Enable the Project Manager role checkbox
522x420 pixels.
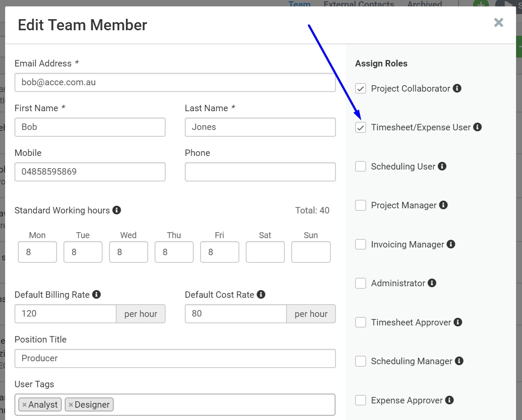tap(361, 205)
